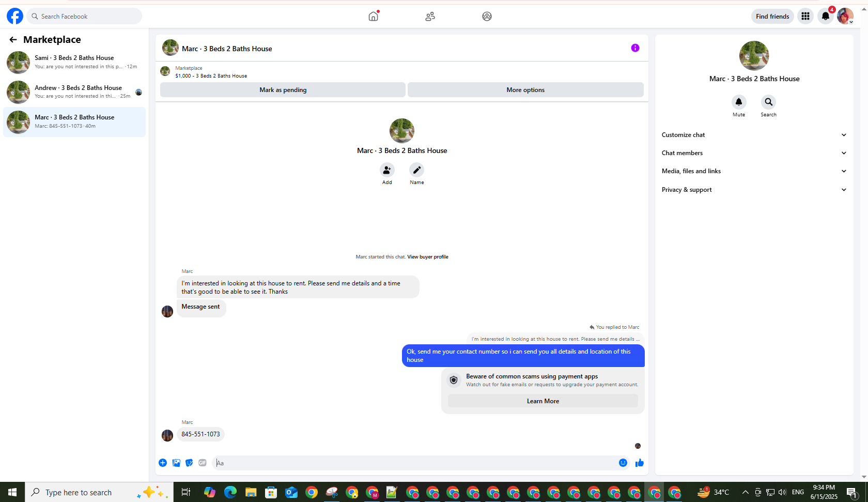
Task: Click the Name pencil icon in chat
Action: point(416,170)
